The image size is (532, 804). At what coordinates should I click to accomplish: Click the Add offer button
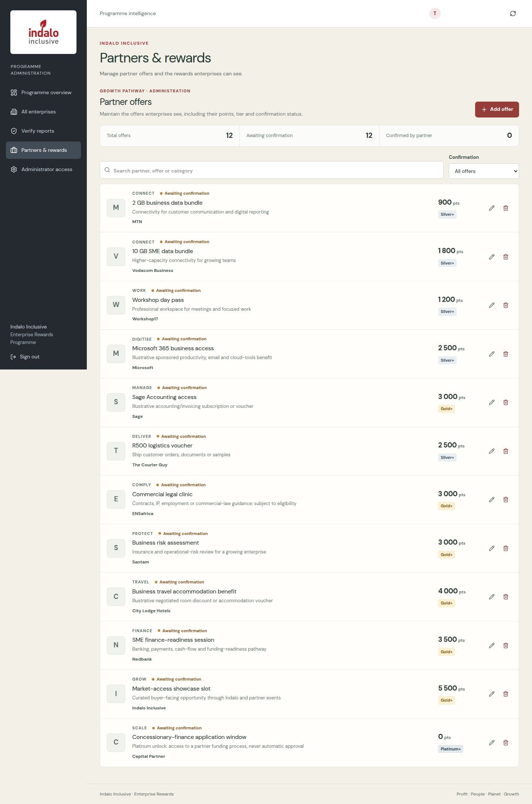(x=497, y=109)
